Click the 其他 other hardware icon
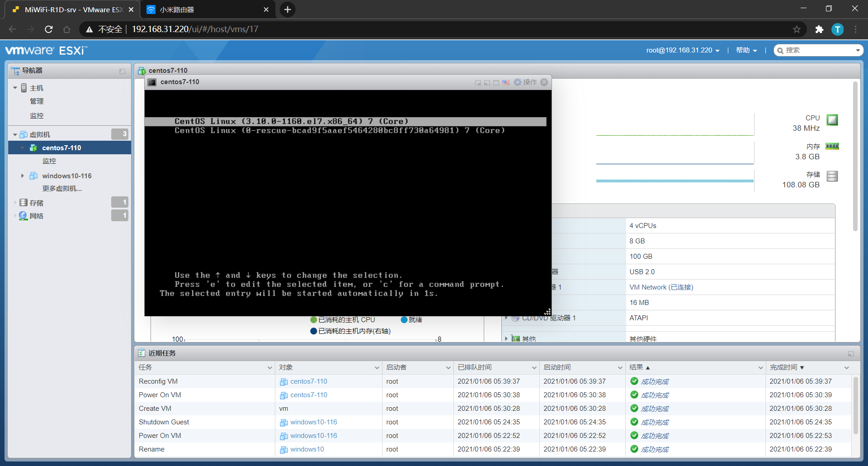Screen dimensions: 868x466 515,338
